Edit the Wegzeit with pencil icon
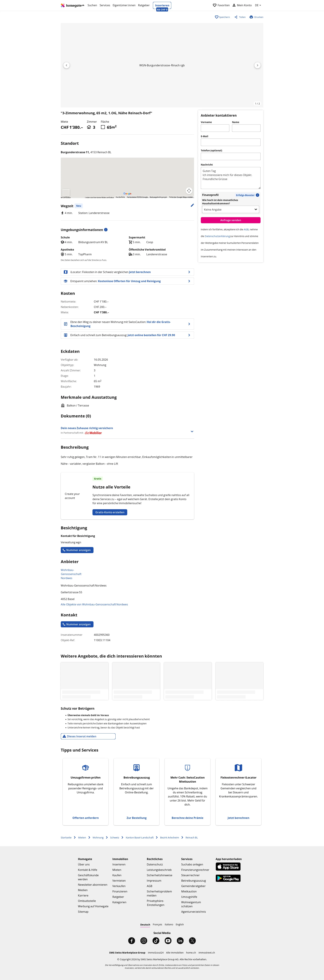The image size is (324, 980). point(192,206)
